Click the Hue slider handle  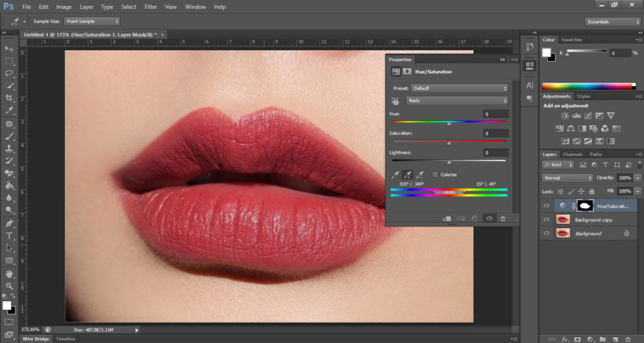(x=449, y=124)
